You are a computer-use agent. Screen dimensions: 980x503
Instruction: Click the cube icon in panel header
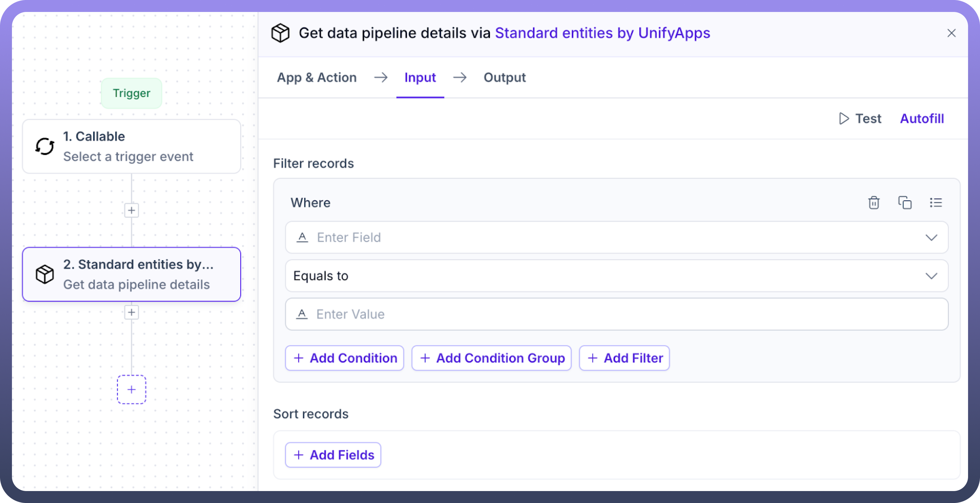point(280,33)
